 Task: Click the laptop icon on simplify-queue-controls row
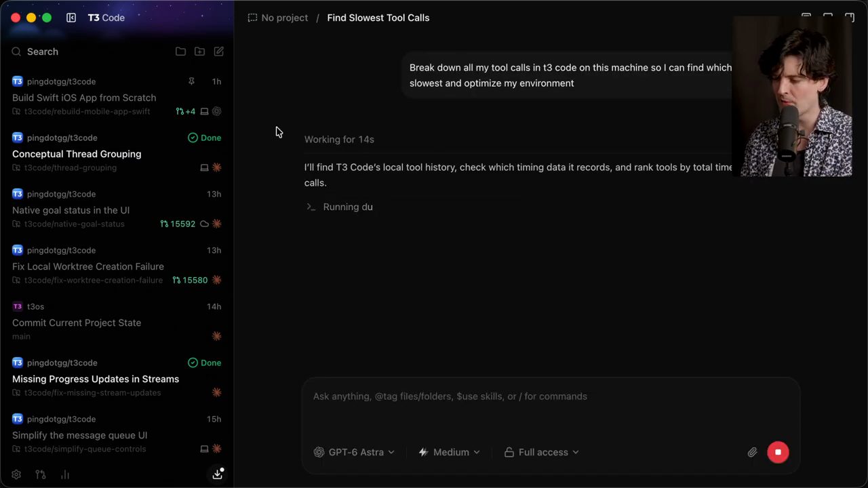204,449
